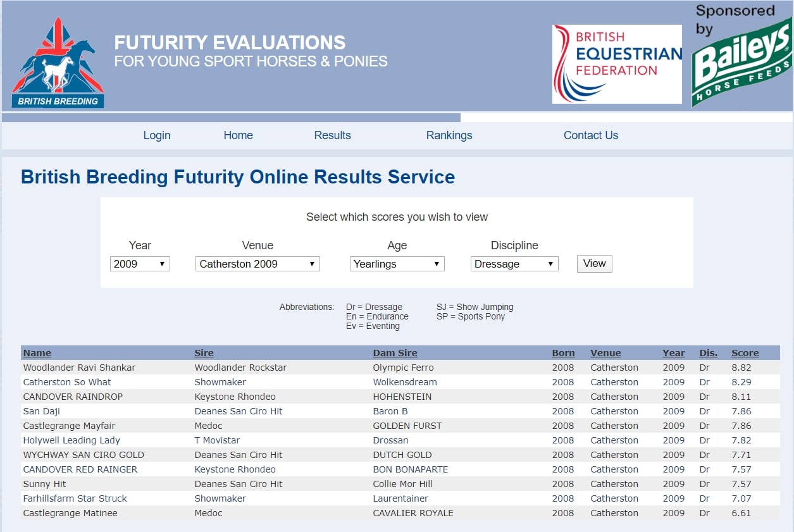Click score 7.71
794x532 pixels.
[x=741, y=455]
